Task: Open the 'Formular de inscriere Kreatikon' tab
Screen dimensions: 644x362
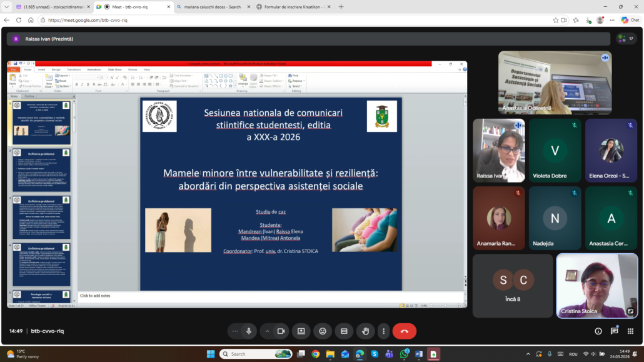Action: pyautogui.click(x=294, y=7)
